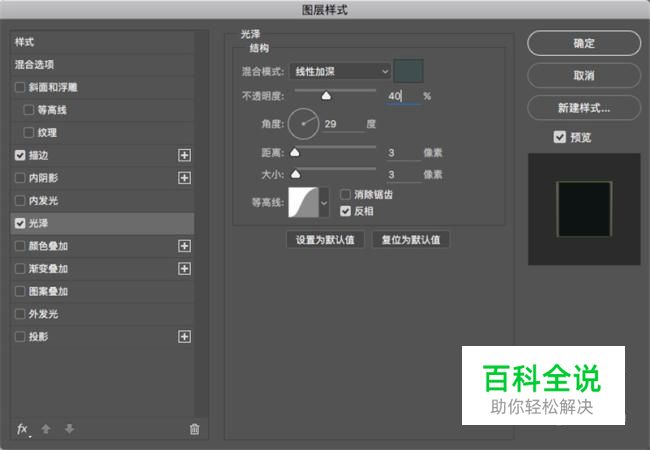
Task: Click 复位为默认值 button
Action: pyautogui.click(x=411, y=240)
